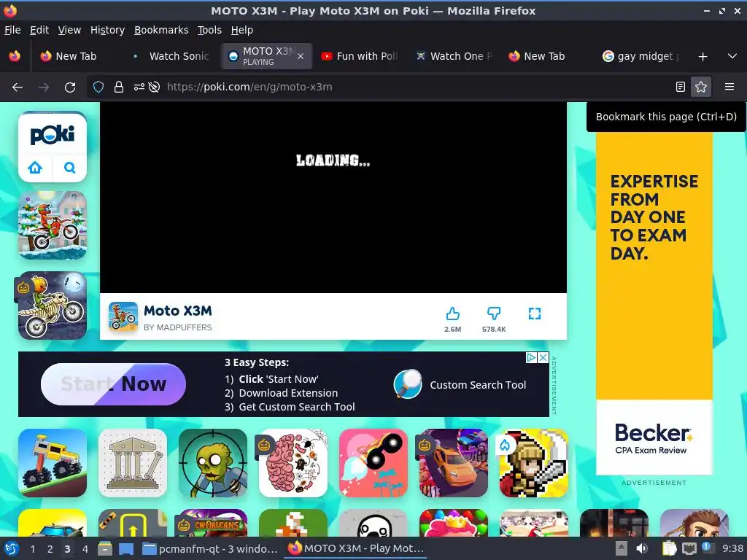
Task: Open Firefox View pinned icon
Action: [x=15, y=56]
